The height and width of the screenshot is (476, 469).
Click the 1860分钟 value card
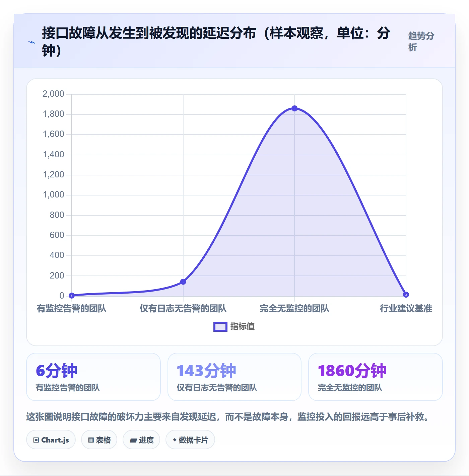[376, 377]
